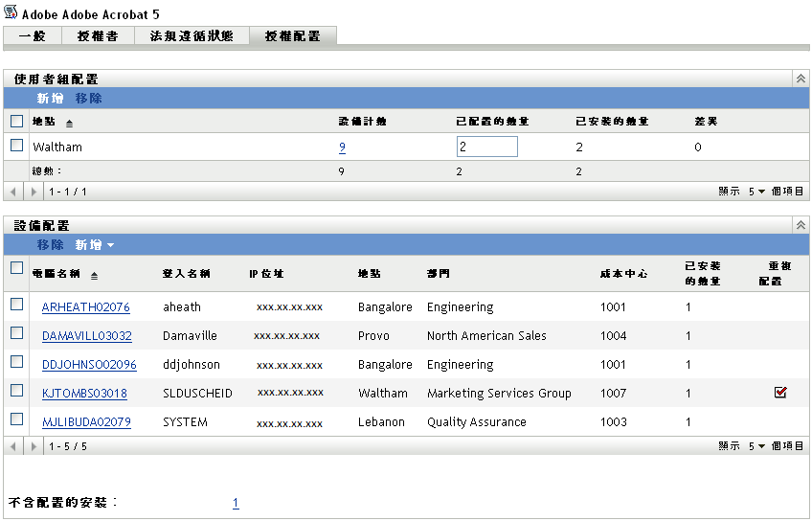
Task: Check the KJTOMBS03018 row checkbox
Action: click(x=16, y=391)
